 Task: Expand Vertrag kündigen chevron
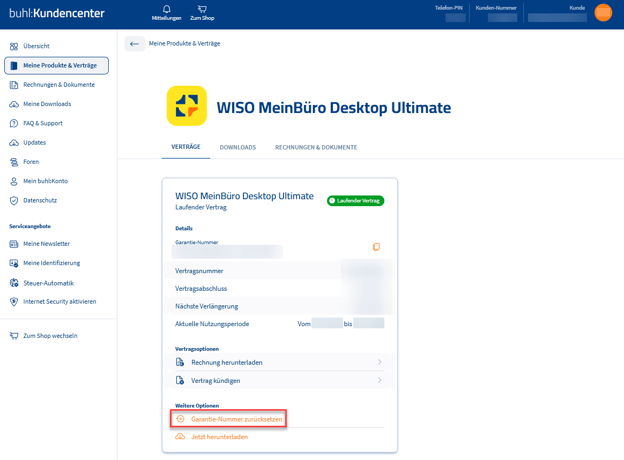tap(380, 380)
